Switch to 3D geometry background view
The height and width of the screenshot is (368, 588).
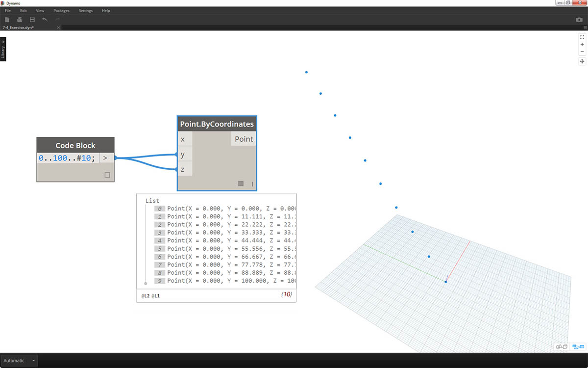pos(562,347)
